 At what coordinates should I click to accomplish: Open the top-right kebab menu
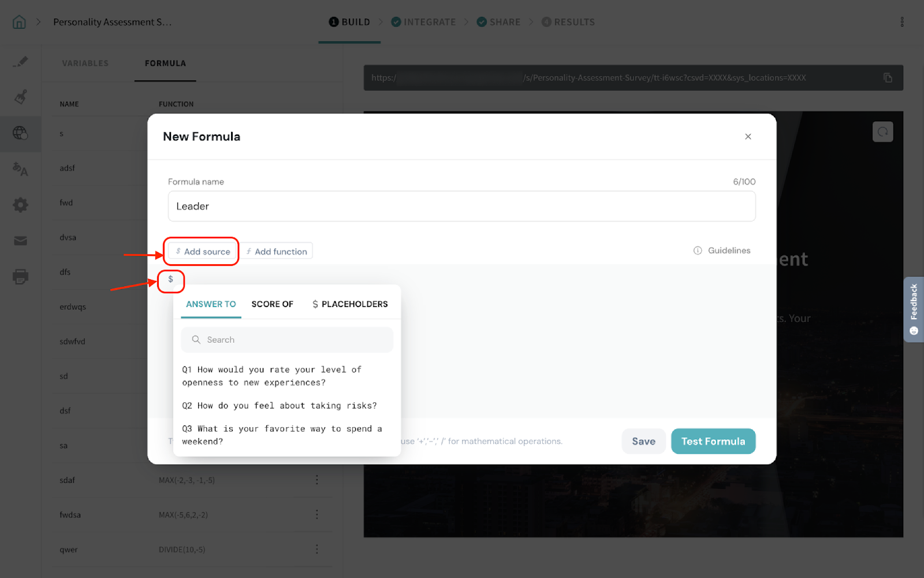(x=901, y=22)
